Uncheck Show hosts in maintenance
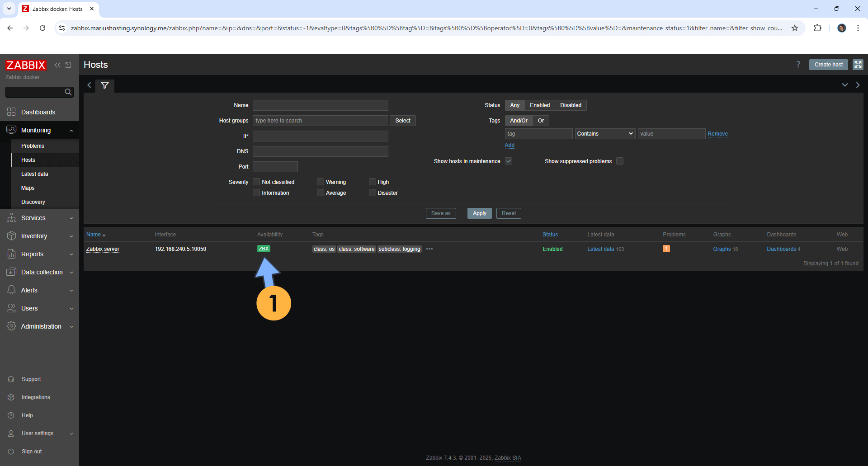The image size is (868, 466). click(x=509, y=161)
